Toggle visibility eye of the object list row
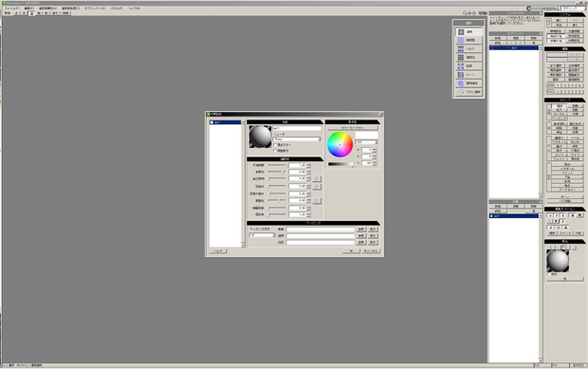 click(x=491, y=48)
